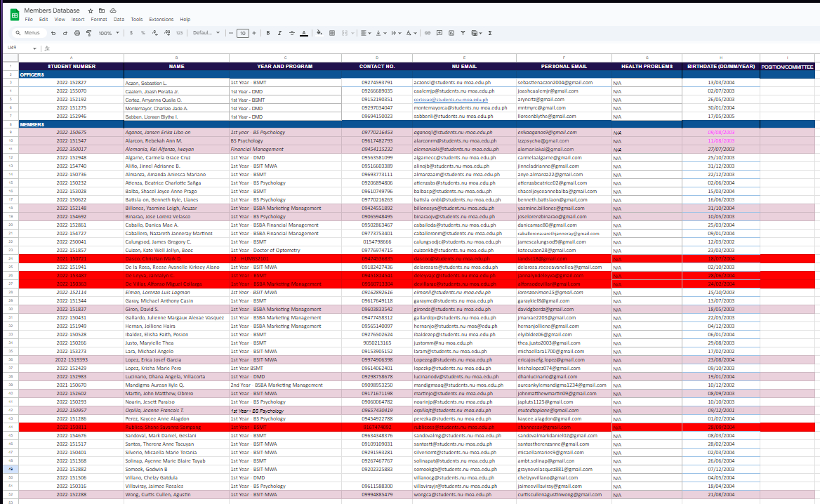The width and height of the screenshot is (820, 504).
Task: Increase decimal places
Action: 167,33
